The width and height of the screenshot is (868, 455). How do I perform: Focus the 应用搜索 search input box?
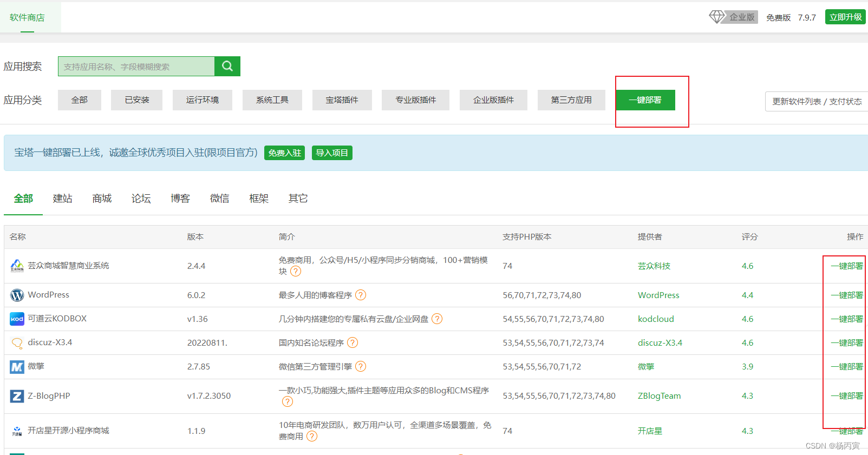[x=136, y=66]
